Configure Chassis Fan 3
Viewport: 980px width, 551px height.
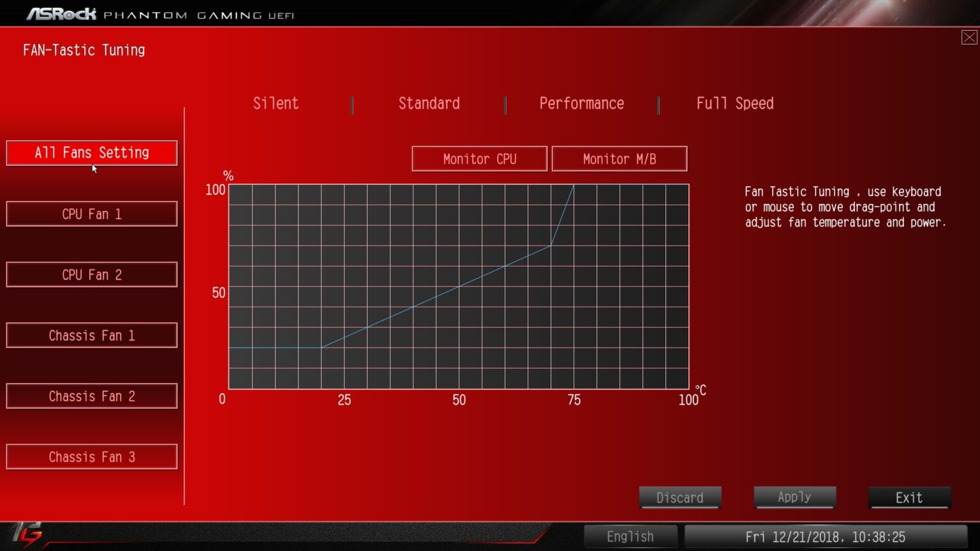click(91, 457)
